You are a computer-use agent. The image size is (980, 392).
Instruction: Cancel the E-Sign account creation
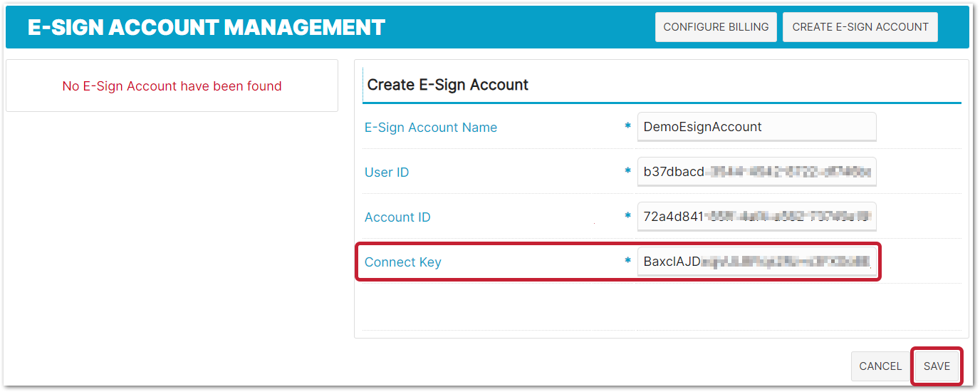click(880, 366)
